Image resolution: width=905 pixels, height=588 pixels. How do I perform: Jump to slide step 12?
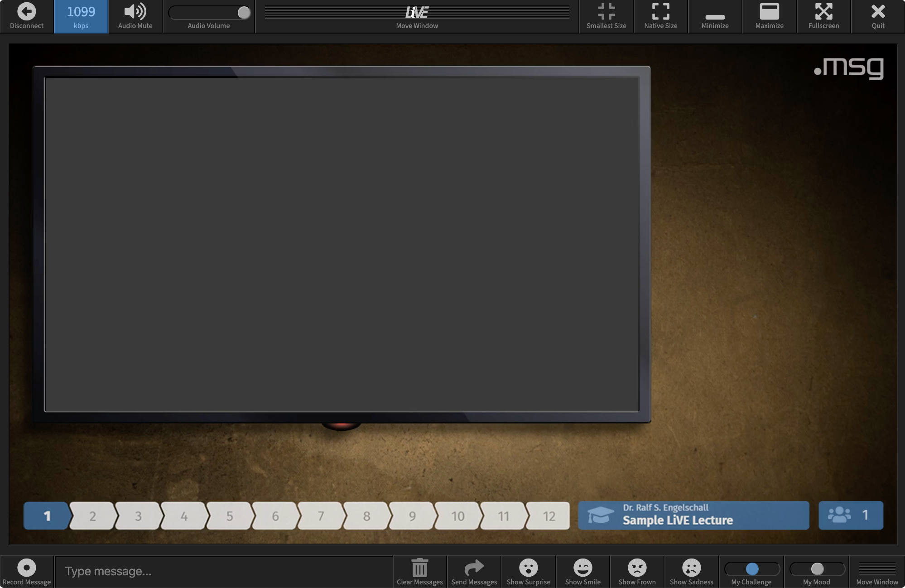[x=549, y=516]
